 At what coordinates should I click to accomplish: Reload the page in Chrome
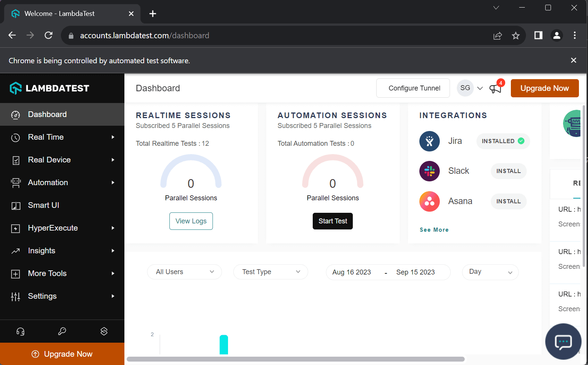48,36
